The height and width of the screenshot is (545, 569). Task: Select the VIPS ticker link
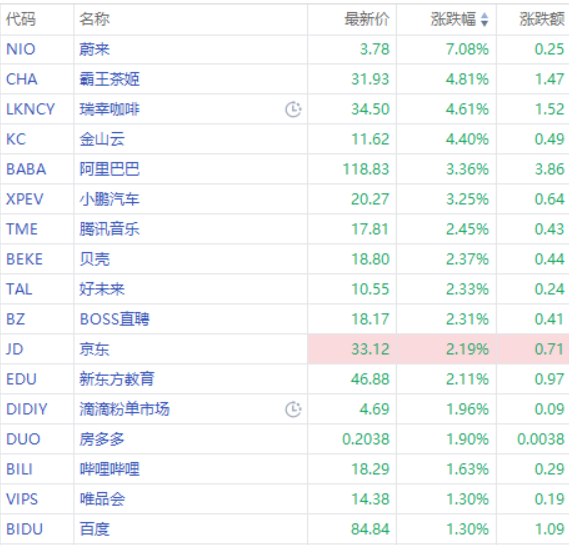pyautogui.click(x=22, y=499)
